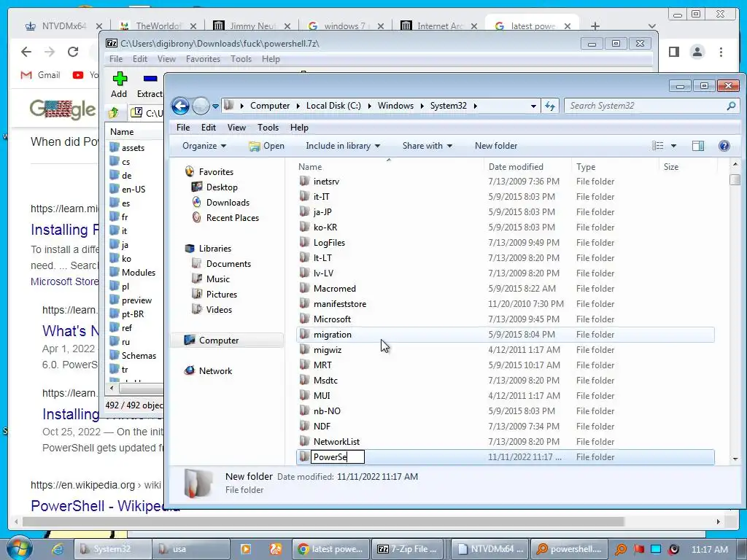Sort by the Date modified column header
This screenshot has height=560, width=747.
click(516, 167)
